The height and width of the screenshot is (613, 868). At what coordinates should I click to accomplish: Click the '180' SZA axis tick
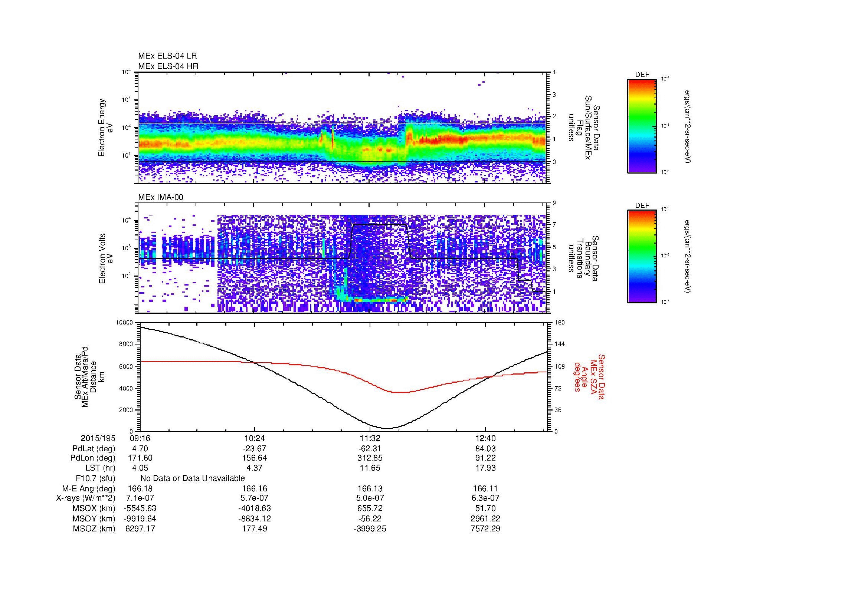point(559,323)
